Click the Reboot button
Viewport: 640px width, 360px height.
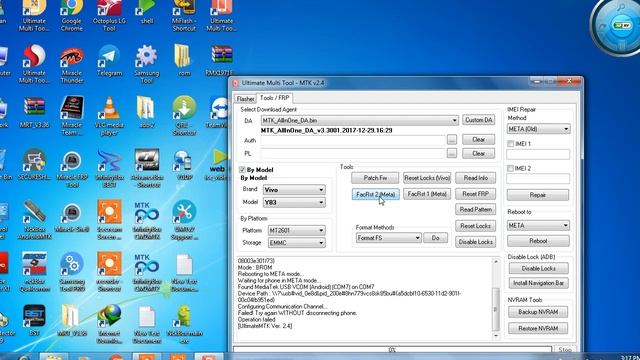(x=538, y=241)
